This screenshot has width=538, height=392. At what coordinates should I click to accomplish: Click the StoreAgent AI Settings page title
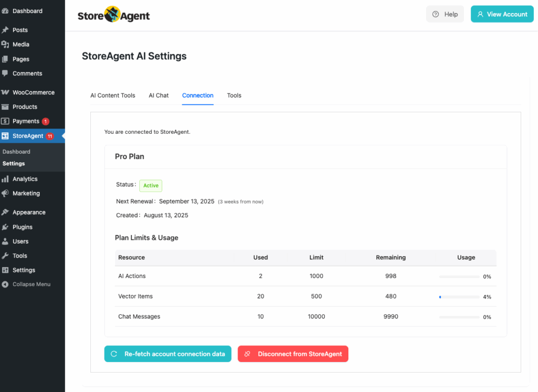134,56
